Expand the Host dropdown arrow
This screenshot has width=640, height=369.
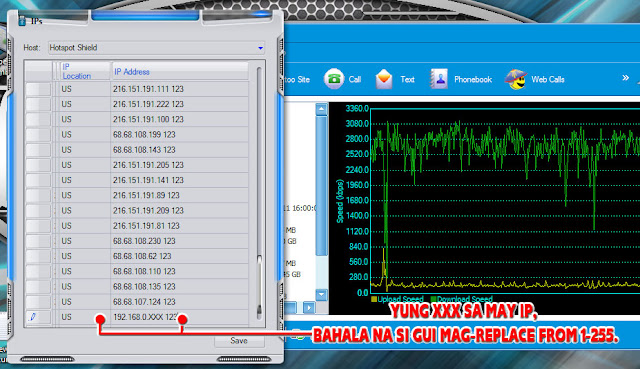pos(260,48)
